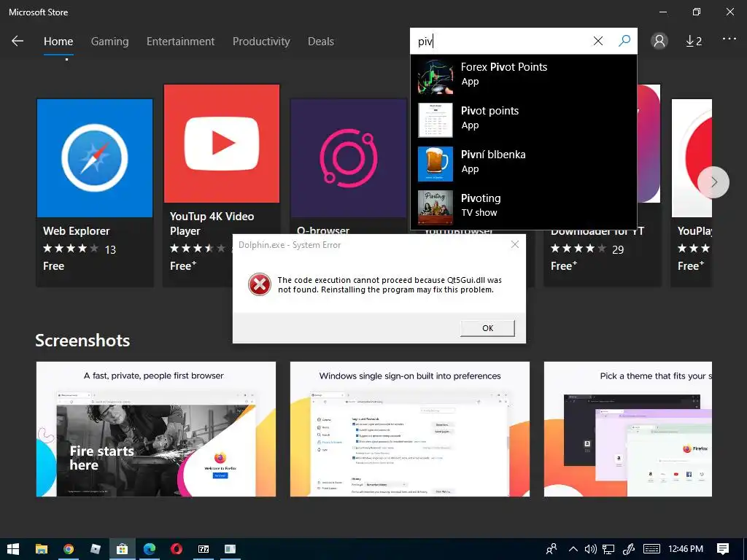
Task: Open the Store more options menu
Action: 729,39
